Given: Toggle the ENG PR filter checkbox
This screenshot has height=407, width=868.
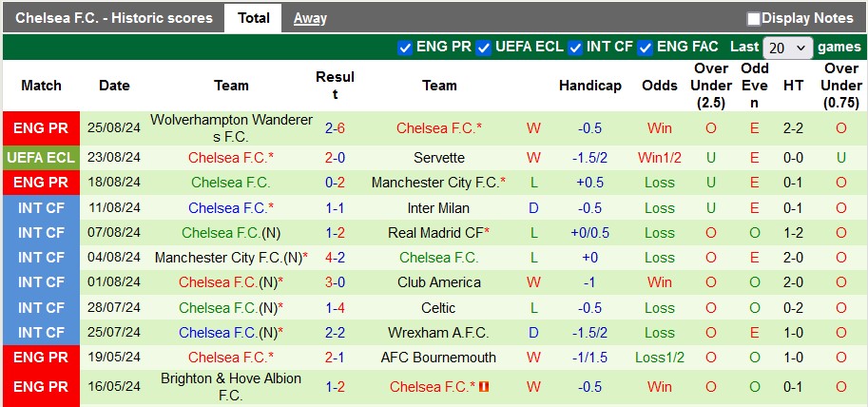Looking at the screenshot, I should (x=406, y=47).
